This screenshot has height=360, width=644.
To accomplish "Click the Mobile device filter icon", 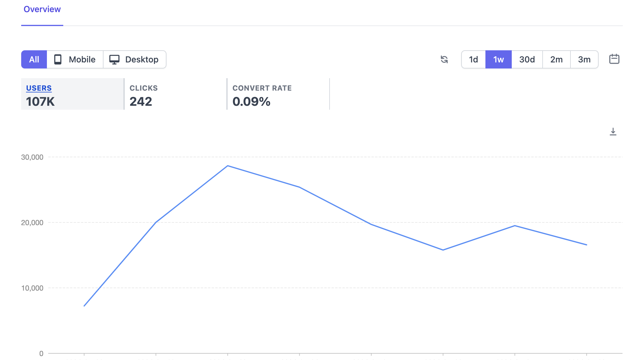I will pos(58,59).
